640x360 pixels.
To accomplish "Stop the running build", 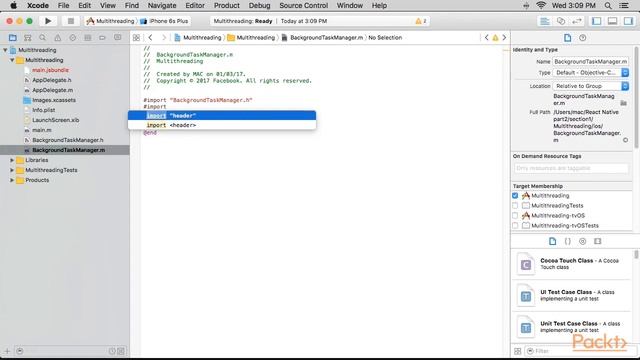I will (71, 21).
